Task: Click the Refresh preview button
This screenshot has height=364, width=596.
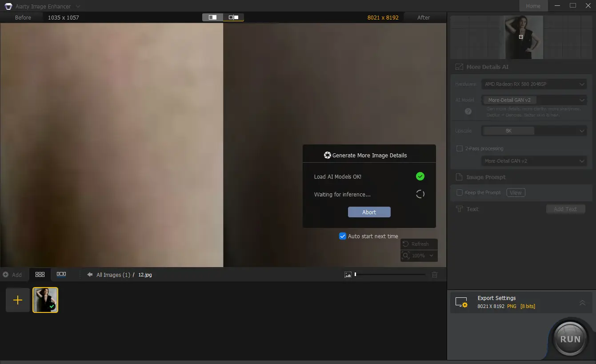Action: coord(419,244)
